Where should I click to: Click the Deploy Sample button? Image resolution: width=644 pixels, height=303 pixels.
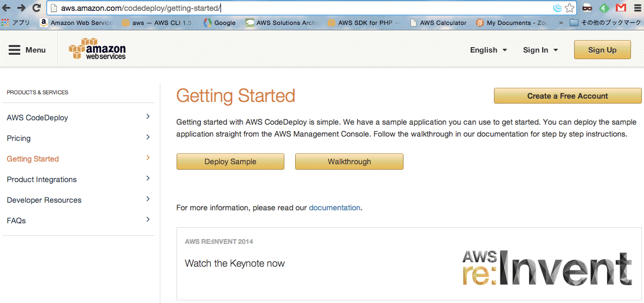(x=230, y=162)
